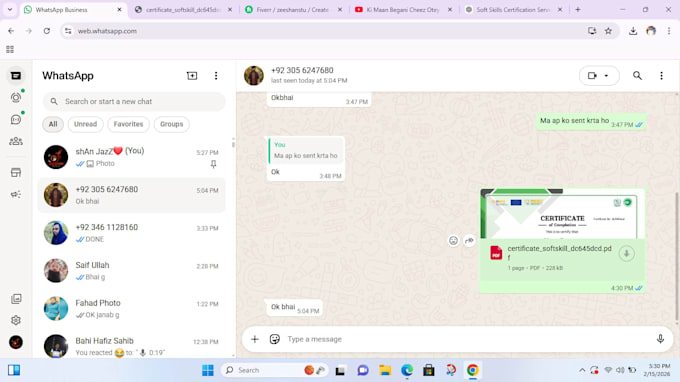Open the Windows Start menu
Image resolution: width=680 pixels, height=382 pixels.
(x=208, y=370)
